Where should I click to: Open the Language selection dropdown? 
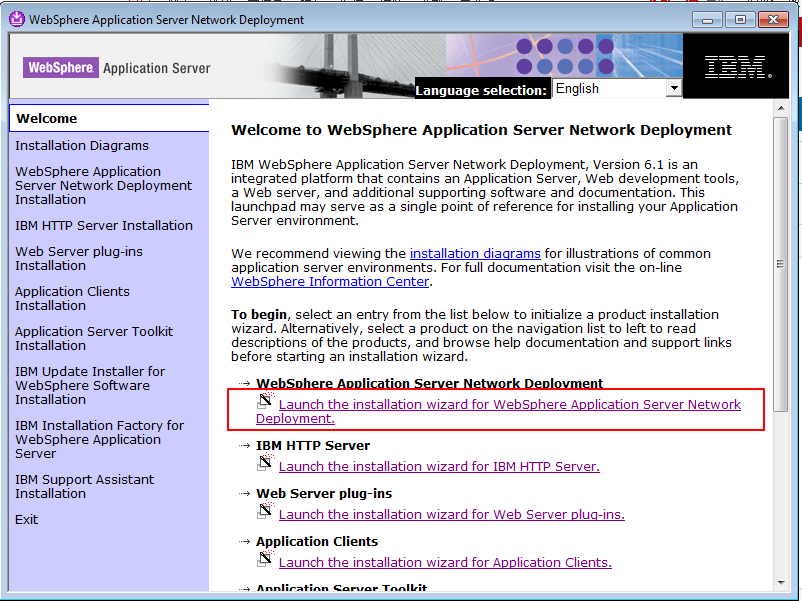tap(617, 88)
